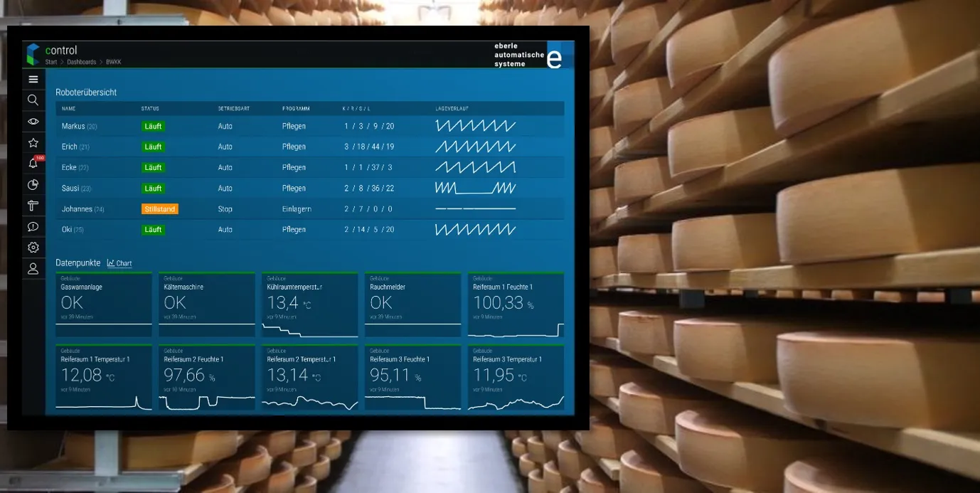Click the 2 / 8 / 36 / 22 value for Sausi

369,189
